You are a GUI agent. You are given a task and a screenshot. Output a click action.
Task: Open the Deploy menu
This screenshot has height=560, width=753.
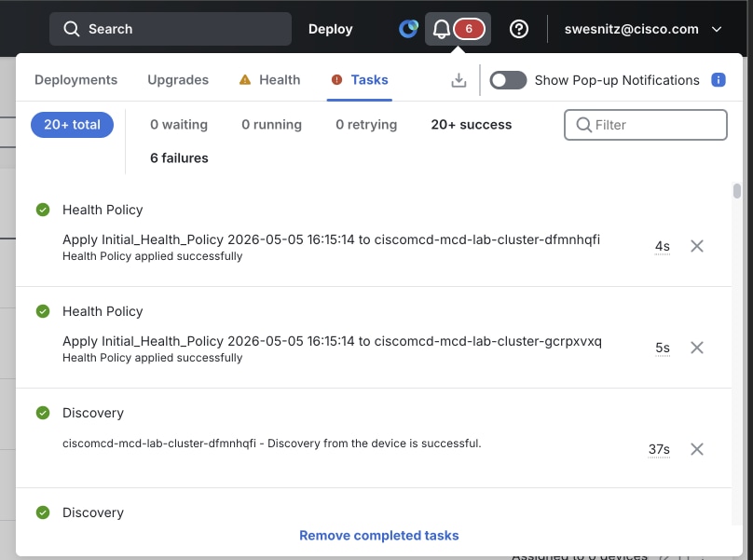click(331, 29)
